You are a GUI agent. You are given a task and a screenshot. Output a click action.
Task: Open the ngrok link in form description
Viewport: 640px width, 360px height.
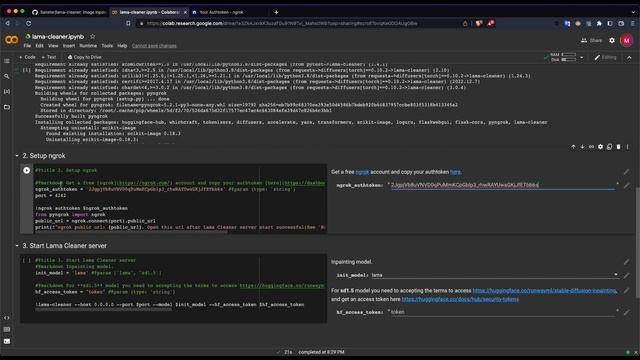[x=362, y=172]
